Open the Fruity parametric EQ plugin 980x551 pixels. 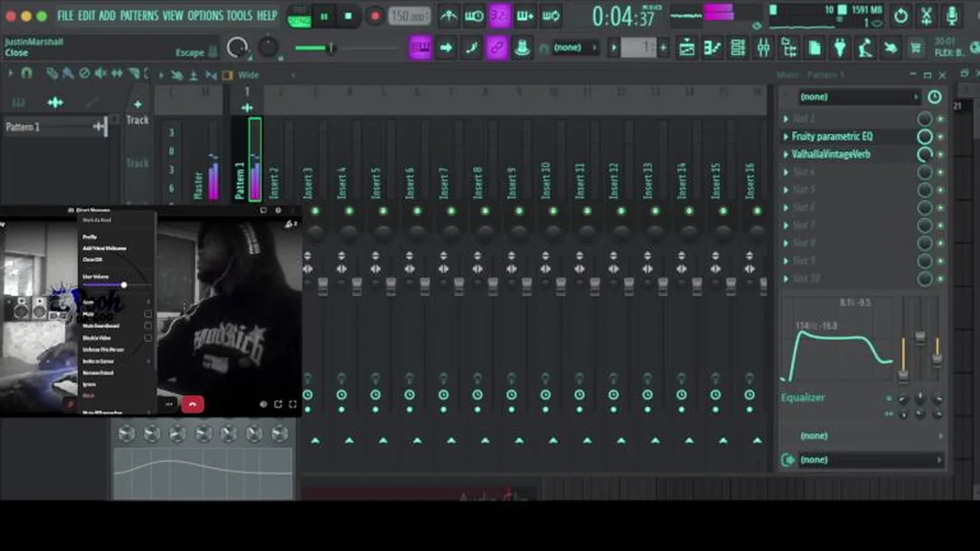[x=832, y=136]
